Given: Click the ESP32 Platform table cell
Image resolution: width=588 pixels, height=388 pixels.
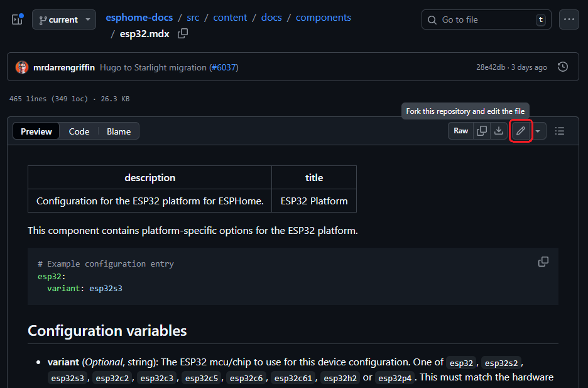Looking at the screenshot, I should 314,201.
